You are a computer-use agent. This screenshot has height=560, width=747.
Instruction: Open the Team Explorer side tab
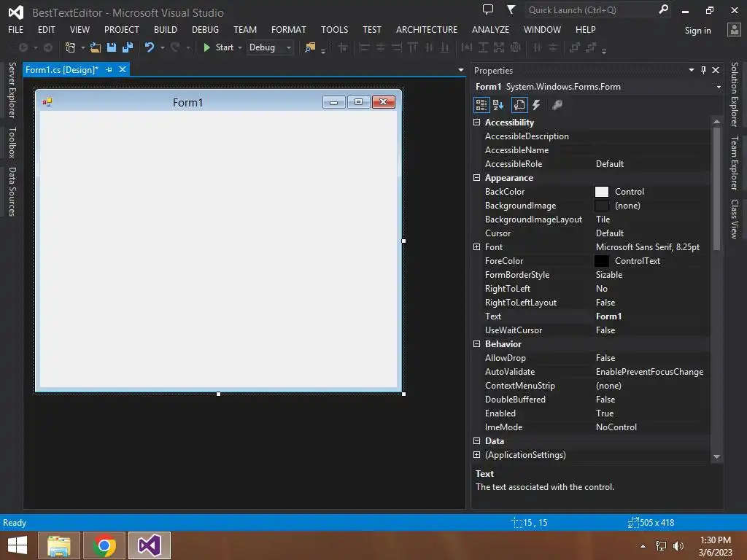click(x=734, y=163)
